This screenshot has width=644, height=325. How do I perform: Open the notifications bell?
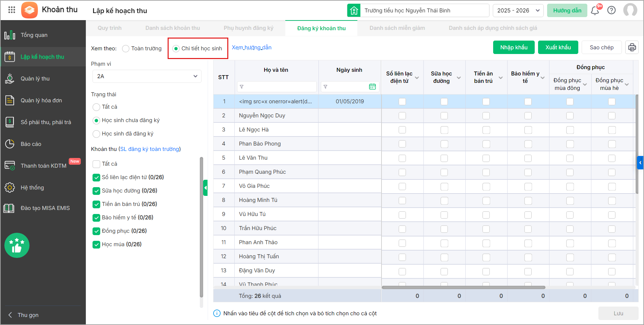[x=595, y=10]
